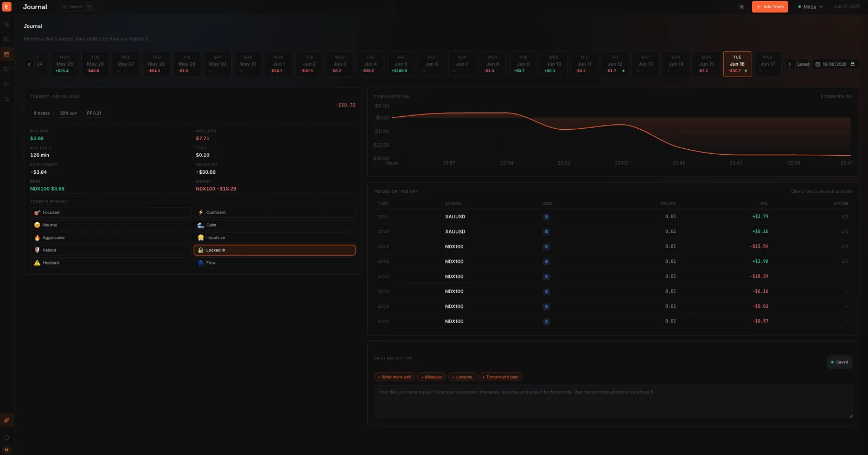Click the Add Trade button
The image size is (868, 455).
pos(770,7)
